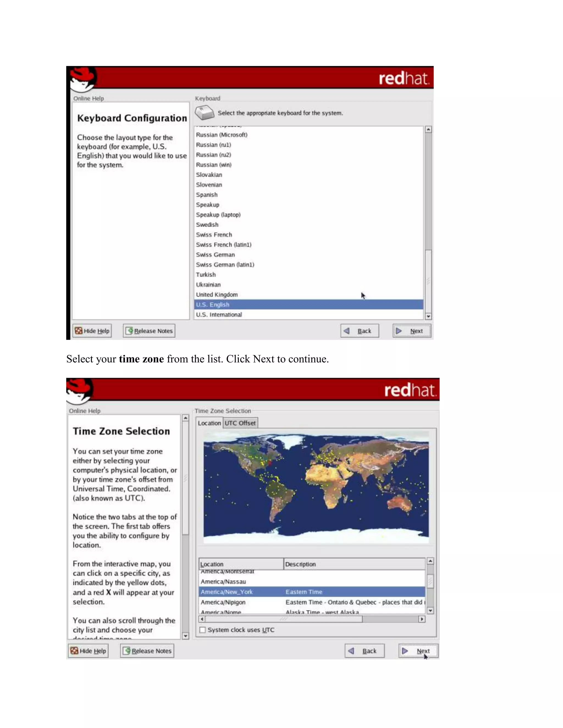Click the Back arrow icon on keyboard screen

347,331
